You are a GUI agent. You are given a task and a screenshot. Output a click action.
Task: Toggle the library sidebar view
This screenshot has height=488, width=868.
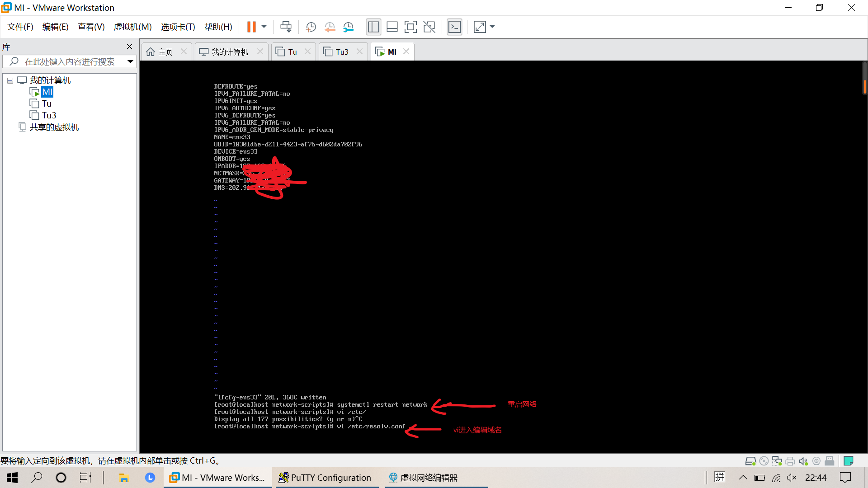[x=373, y=27]
